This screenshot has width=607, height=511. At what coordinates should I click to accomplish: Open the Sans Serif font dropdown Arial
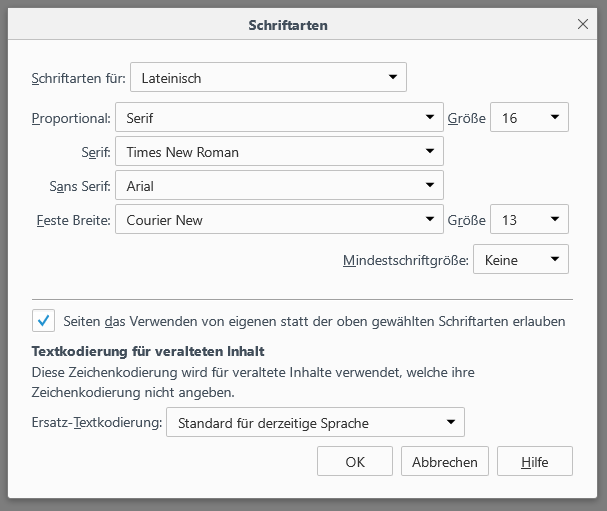click(279, 185)
